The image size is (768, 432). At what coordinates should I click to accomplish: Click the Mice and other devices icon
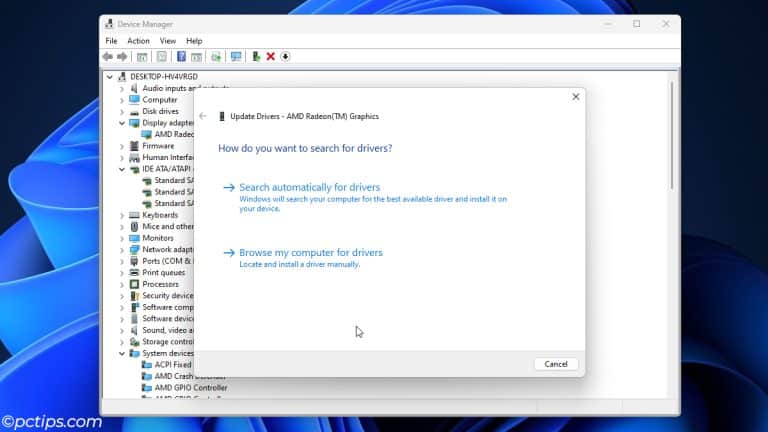pos(134,226)
